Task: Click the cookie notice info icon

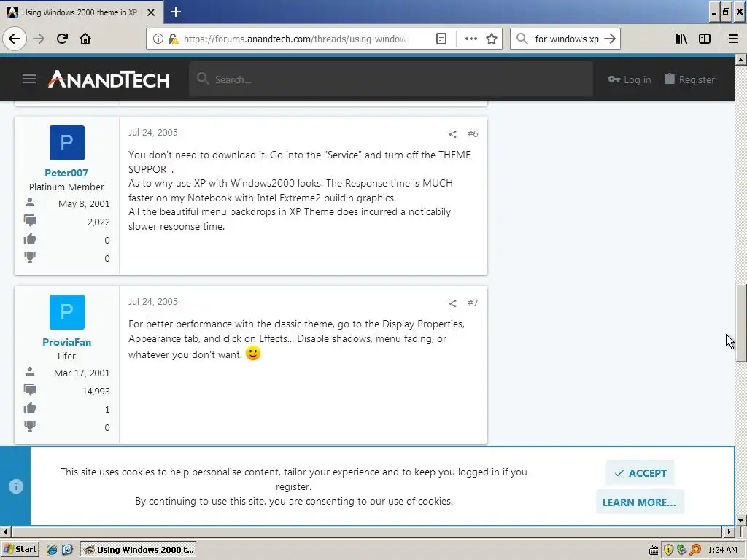Action: [x=16, y=486]
